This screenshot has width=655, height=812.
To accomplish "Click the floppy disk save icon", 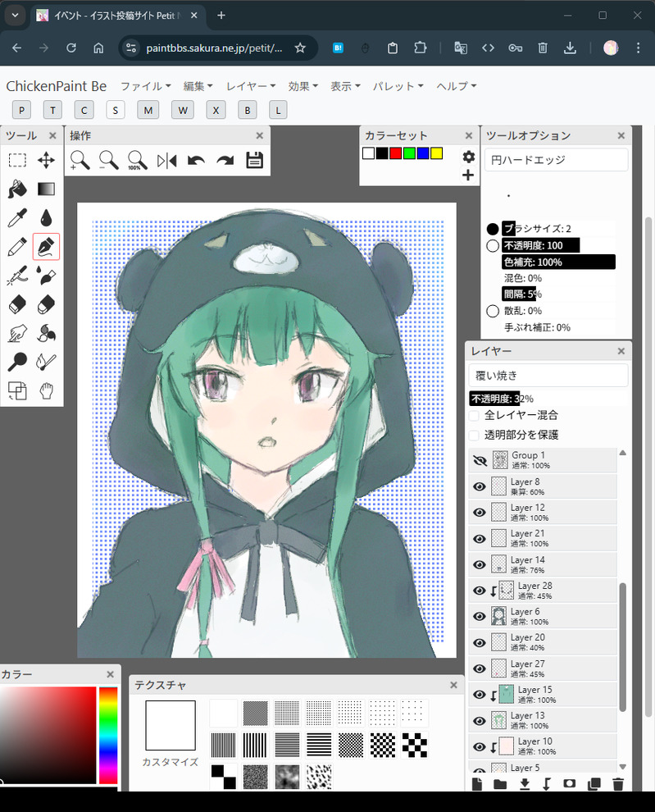I will [x=254, y=161].
